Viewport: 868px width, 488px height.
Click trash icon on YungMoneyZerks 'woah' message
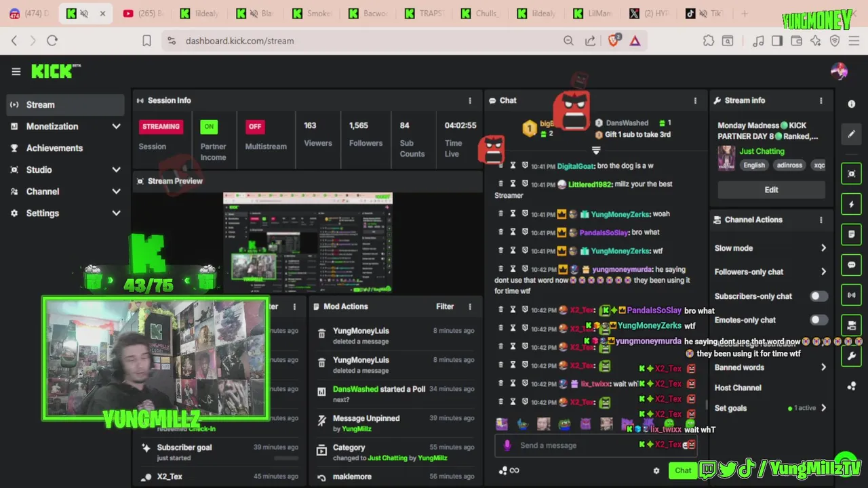501,214
